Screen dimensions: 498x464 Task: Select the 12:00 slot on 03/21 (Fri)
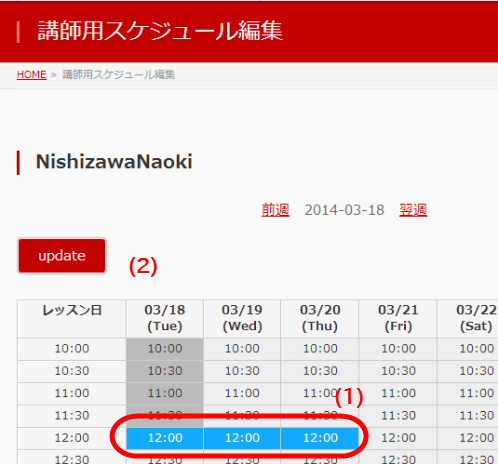point(398,438)
